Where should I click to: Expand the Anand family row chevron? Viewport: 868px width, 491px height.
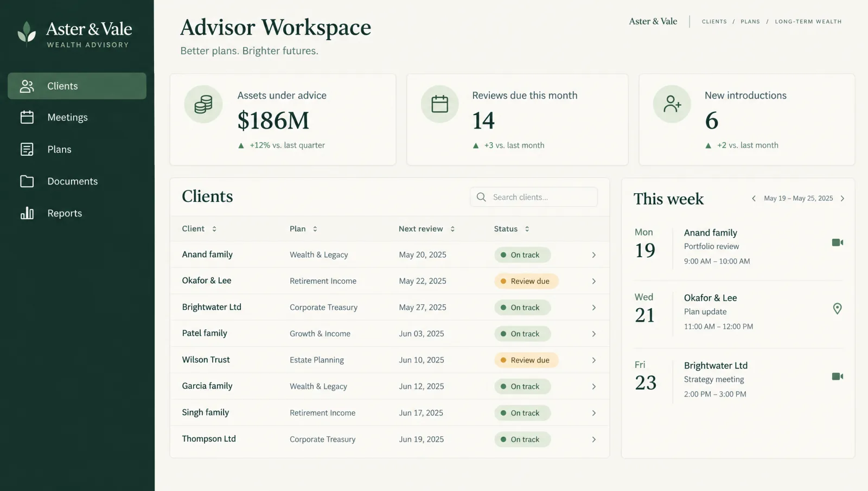(594, 255)
